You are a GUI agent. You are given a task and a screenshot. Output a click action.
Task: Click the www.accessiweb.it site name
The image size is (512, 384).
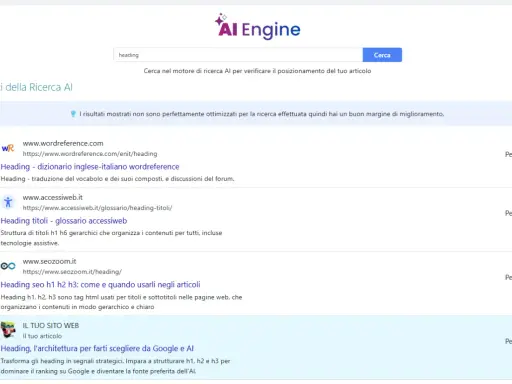(x=53, y=197)
